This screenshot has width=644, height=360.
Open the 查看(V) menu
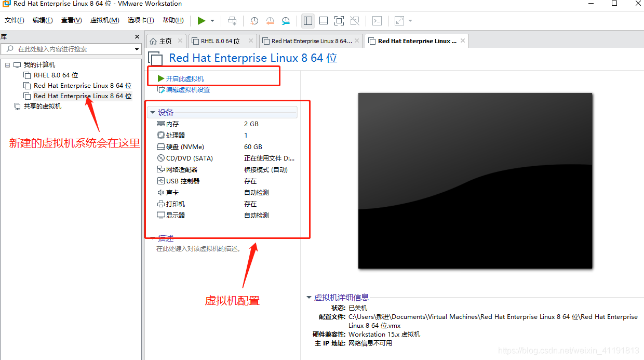[72, 20]
